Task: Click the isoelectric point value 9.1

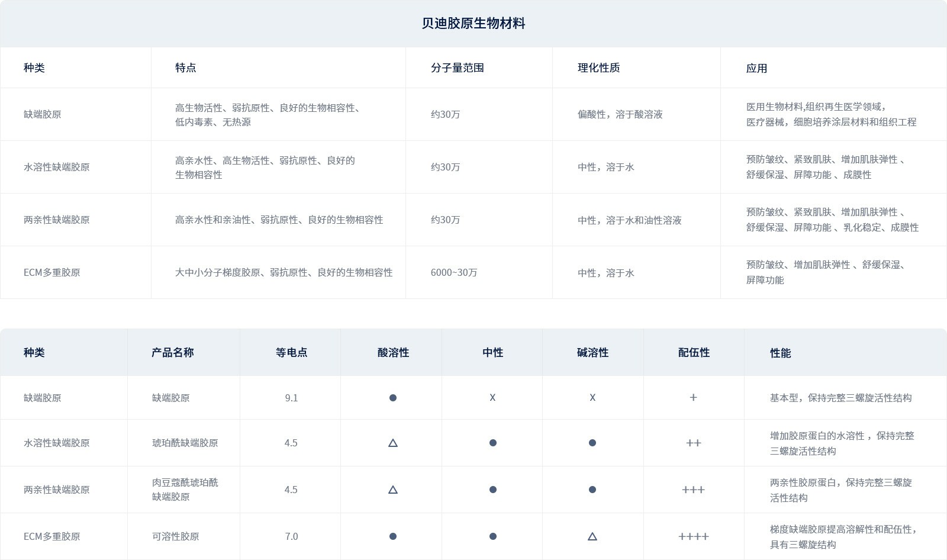Action: 291,398
